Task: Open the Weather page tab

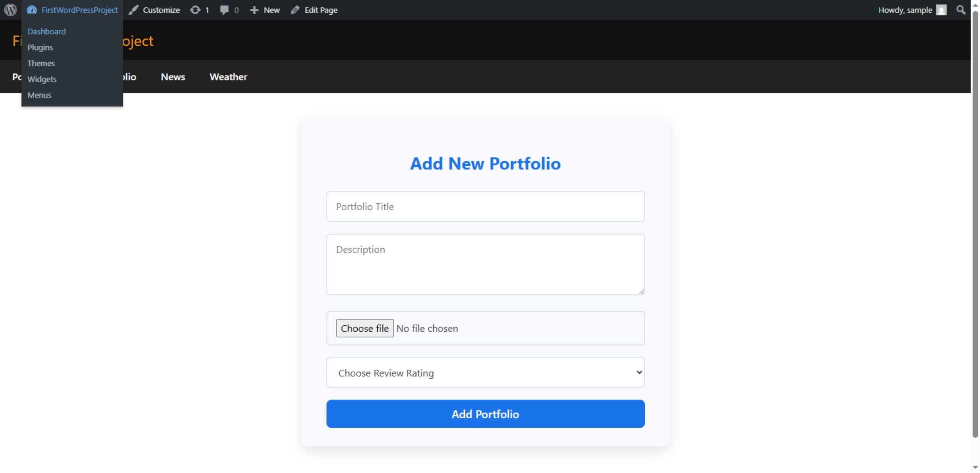Action: pos(228,77)
